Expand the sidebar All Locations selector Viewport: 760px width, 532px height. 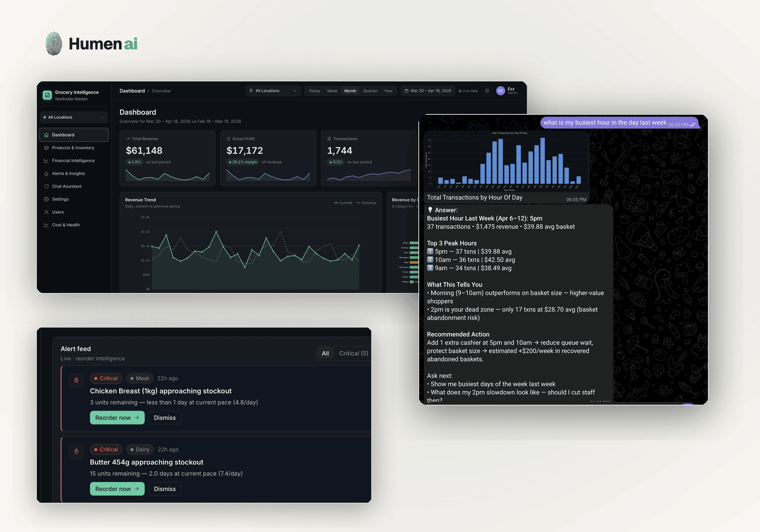pyautogui.click(x=74, y=117)
